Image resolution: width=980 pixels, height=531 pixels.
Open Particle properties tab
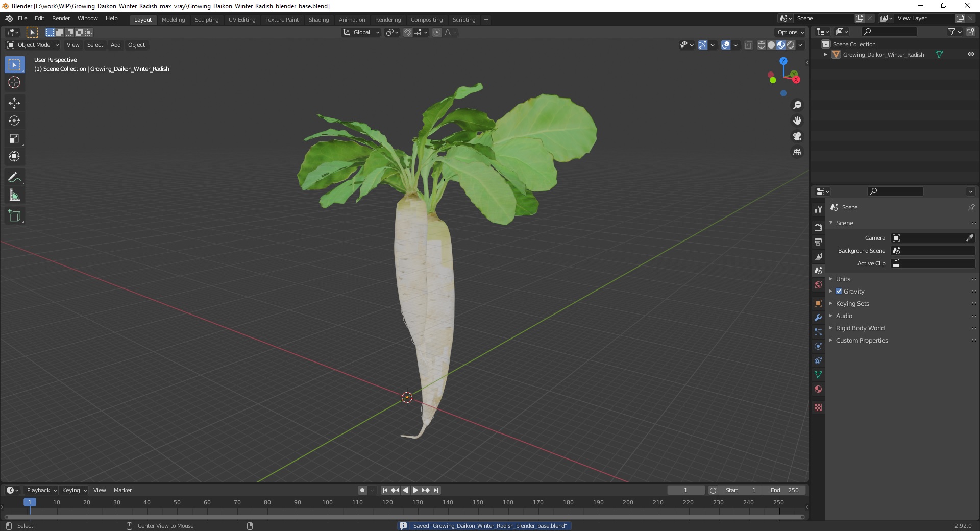coord(818,332)
